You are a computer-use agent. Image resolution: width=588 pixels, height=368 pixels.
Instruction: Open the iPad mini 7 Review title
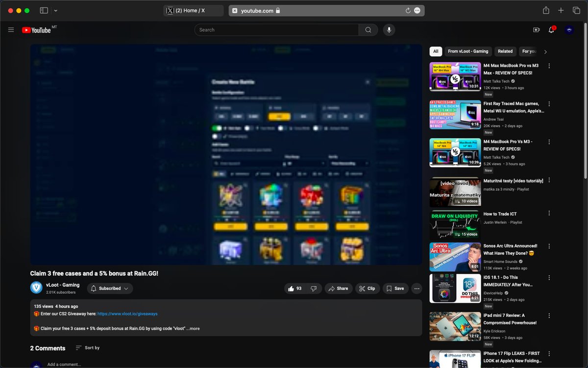[x=510, y=319]
